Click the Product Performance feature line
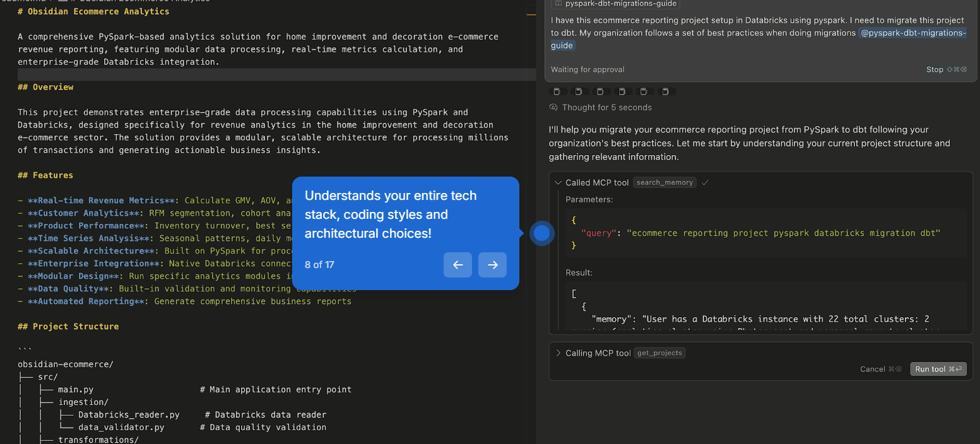This screenshot has height=444, width=980. point(155,226)
